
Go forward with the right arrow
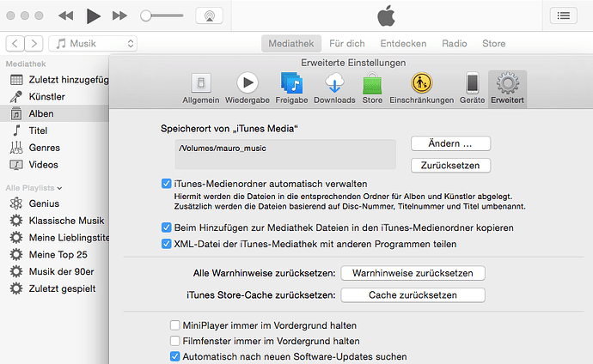34,44
